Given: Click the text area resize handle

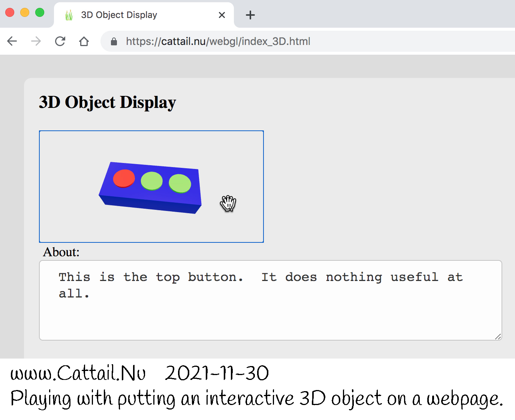Looking at the screenshot, I should [498, 336].
